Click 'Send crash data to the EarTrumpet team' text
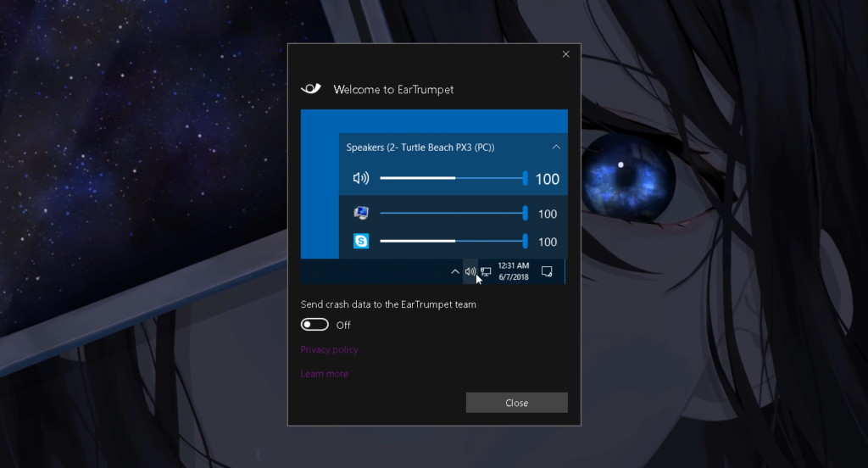The image size is (868, 468). tap(388, 304)
